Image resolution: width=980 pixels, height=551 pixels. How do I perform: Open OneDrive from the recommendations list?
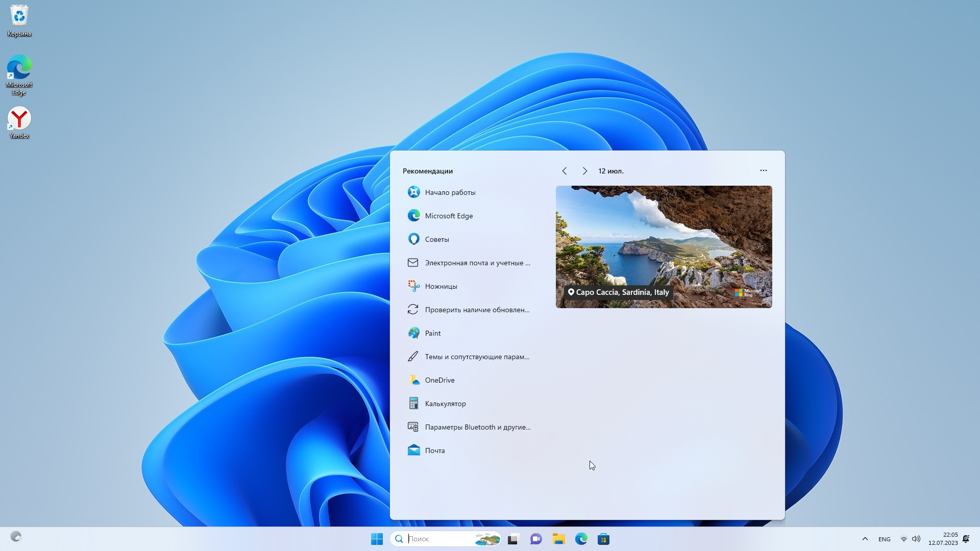coord(439,380)
